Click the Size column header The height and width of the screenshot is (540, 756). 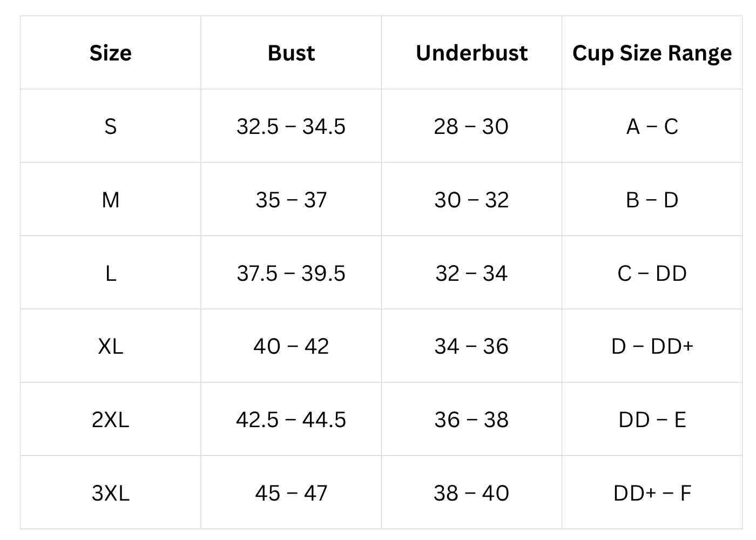click(x=110, y=53)
